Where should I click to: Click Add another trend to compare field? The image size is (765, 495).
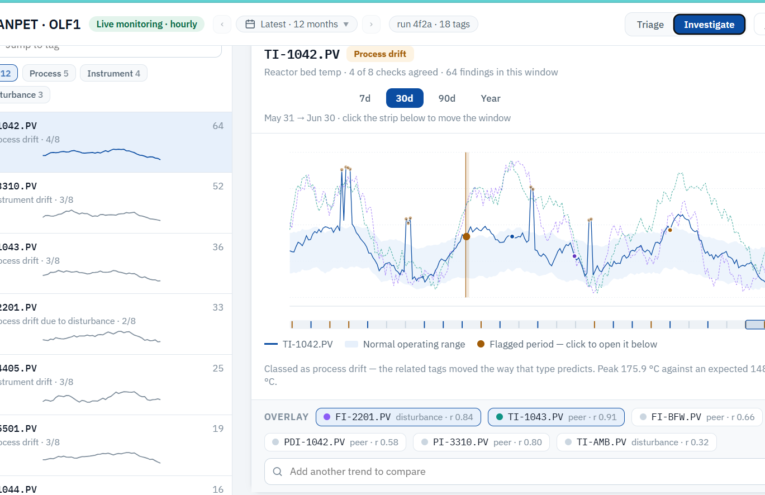515,472
